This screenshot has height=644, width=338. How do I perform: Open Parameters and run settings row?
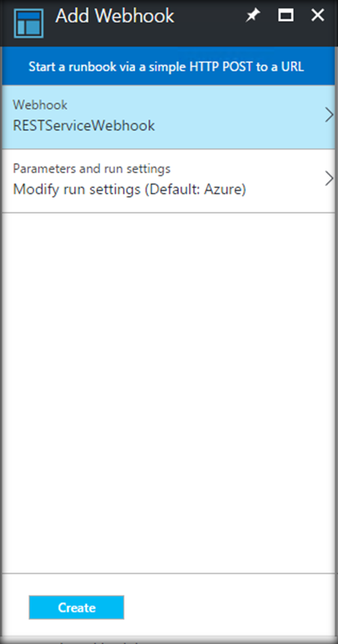coord(169,181)
